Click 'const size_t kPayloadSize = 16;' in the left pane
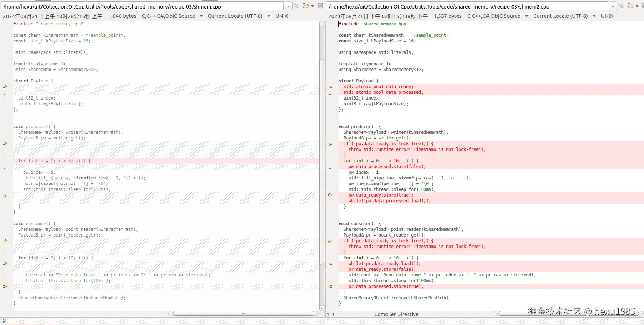Viewport: 644px width, 325px height. tap(52, 41)
